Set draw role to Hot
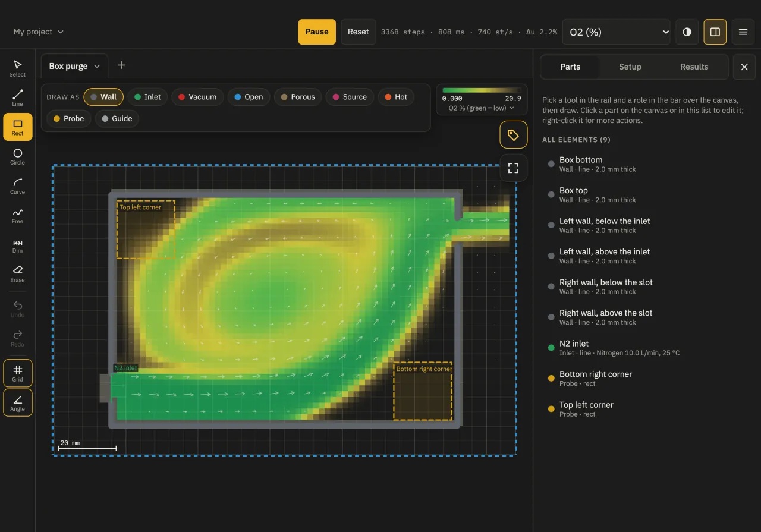The height and width of the screenshot is (532, 761). (396, 97)
